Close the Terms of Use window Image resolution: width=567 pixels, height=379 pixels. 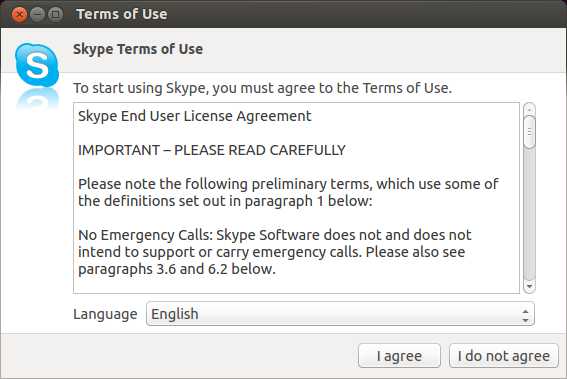(x=20, y=14)
